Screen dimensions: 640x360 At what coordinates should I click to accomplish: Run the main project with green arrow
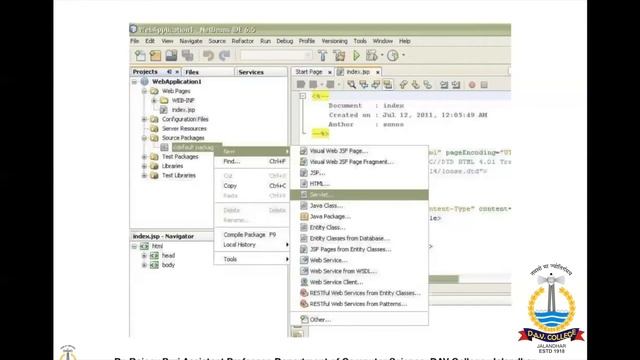point(356,56)
